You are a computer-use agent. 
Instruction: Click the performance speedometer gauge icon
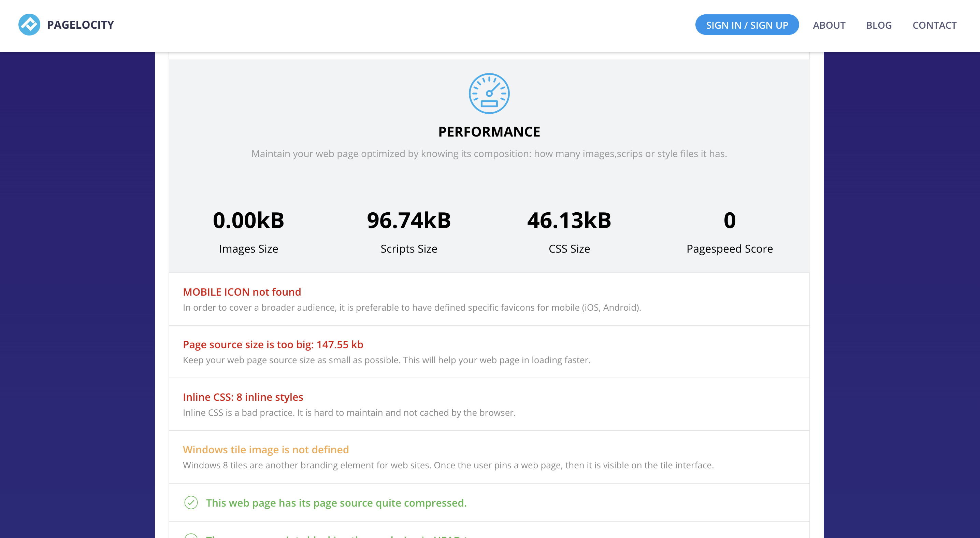pyautogui.click(x=489, y=94)
